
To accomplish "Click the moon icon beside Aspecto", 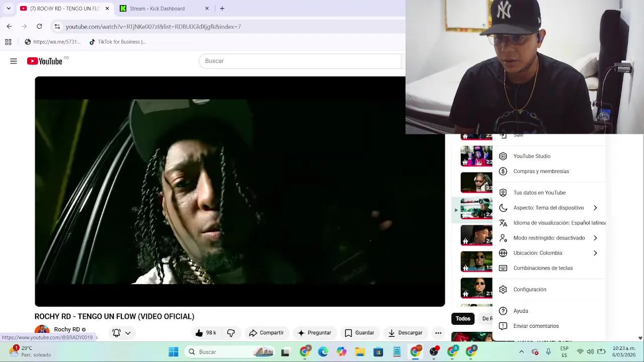I will pos(503,208).
